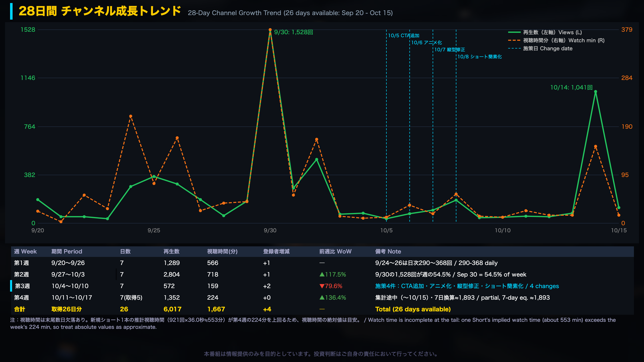Click the 2,804 views cell
The height and width of the screenshot is (362, 644).
click(172, 275)
